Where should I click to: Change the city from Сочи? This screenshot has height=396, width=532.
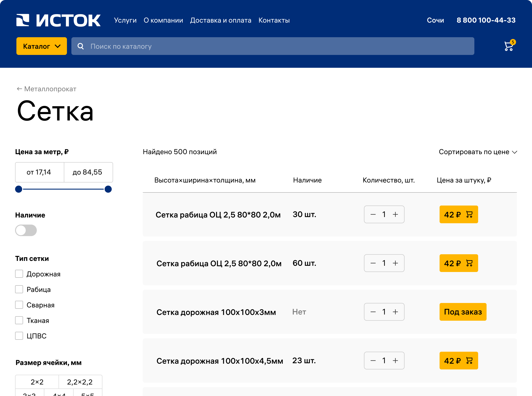tap(435, 20)
